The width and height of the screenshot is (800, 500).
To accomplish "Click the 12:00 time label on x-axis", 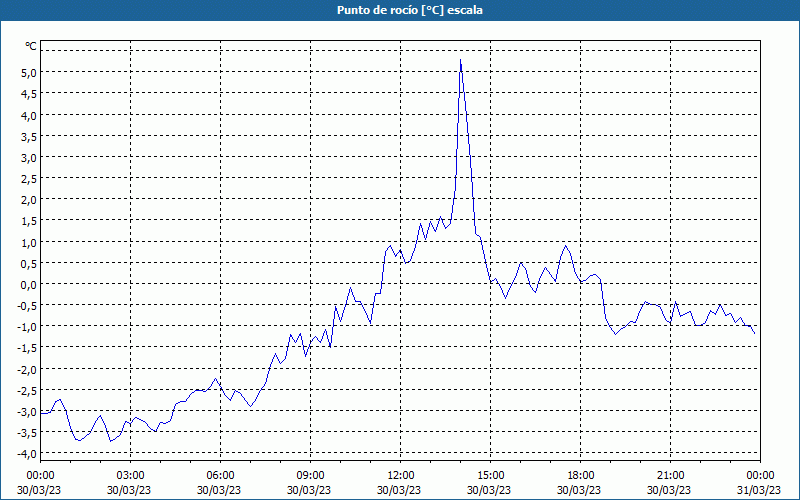I will click(401, 476).
